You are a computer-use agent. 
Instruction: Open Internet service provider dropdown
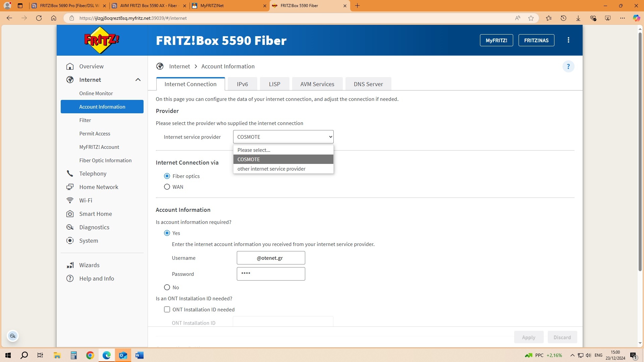click(283, 137)
